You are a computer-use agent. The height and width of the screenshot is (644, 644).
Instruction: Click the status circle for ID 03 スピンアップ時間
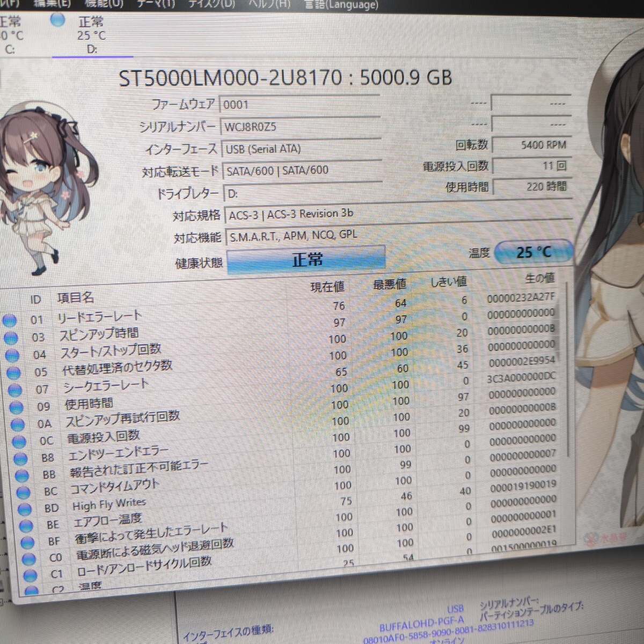(x=11, y=338)
